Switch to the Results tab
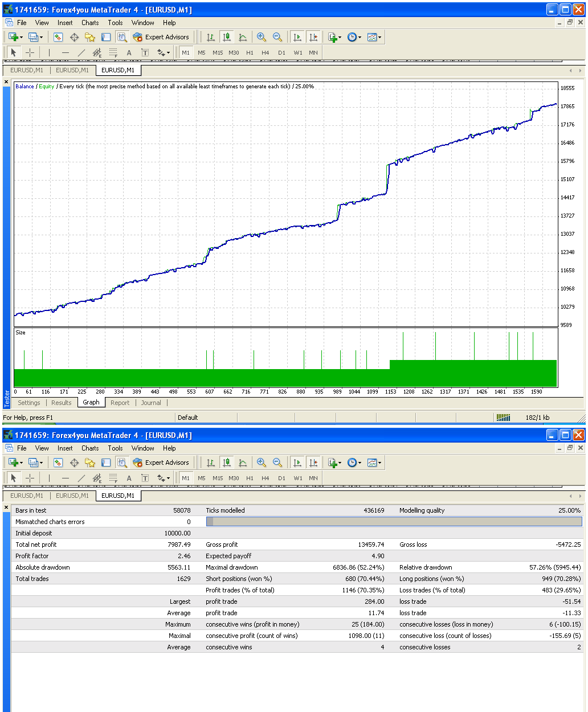 pos(61,402)
